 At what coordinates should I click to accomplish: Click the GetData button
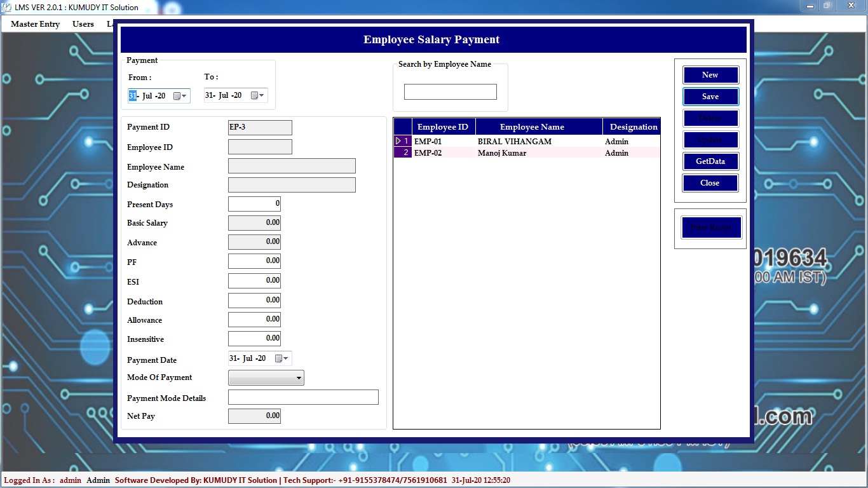[x=710, y=161]
